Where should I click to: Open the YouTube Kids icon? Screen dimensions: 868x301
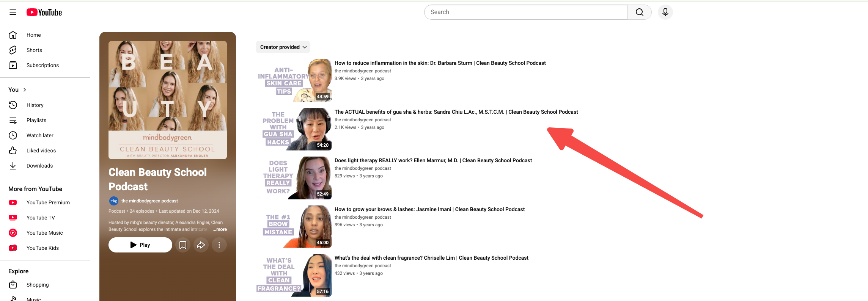(x=13, y=248)
